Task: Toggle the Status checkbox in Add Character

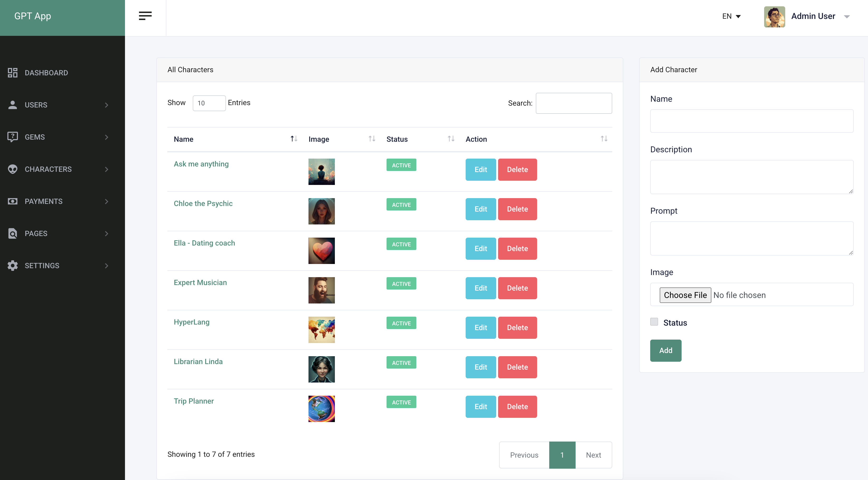Action: tap(654, 322)
